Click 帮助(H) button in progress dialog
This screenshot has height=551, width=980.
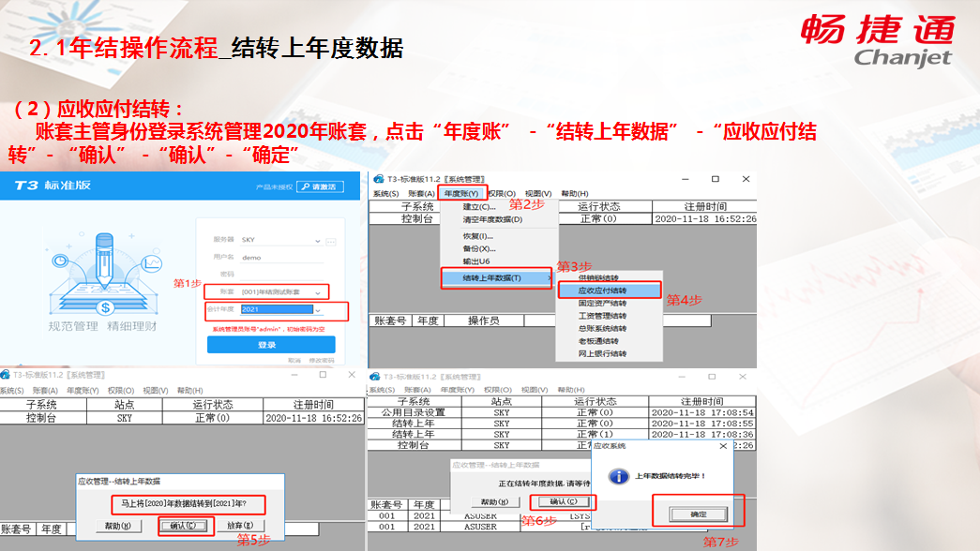tap(494, 502)
